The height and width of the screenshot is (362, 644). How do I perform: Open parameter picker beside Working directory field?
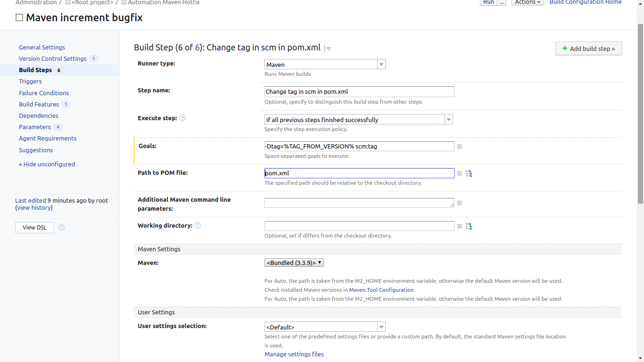pos(460,226)
